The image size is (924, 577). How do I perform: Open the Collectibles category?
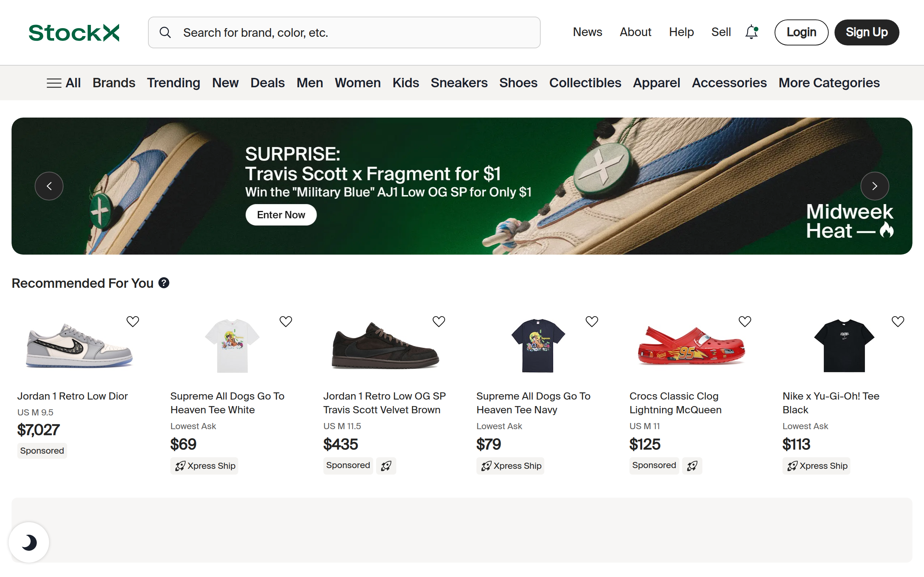click(x=585, y=83)
